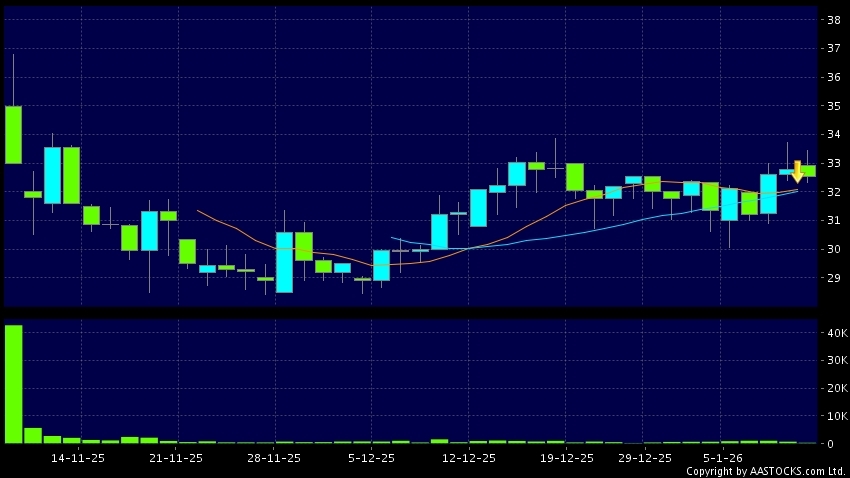The height and width of the screenshot is (478, 850).
Task: Click the yellow down arrow marker
Action: click(x=797, y=171)
